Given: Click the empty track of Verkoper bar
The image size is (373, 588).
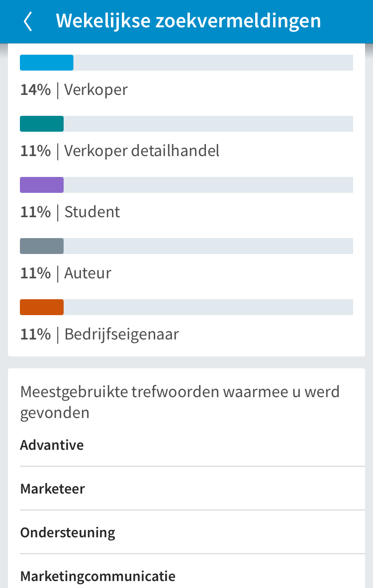Looking at the screenshot, I should 213,63.
